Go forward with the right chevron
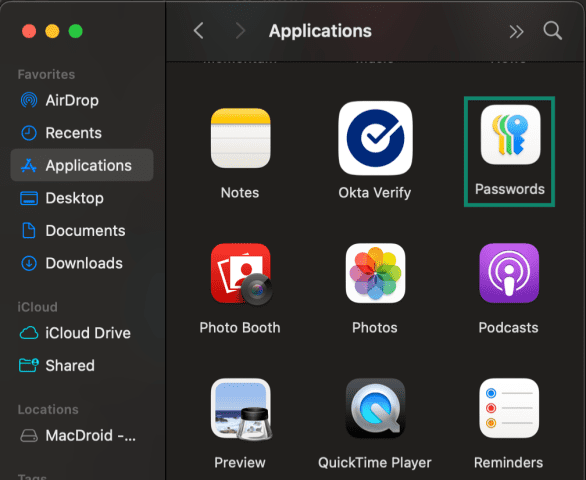586x480 pixels. (240, 31)
